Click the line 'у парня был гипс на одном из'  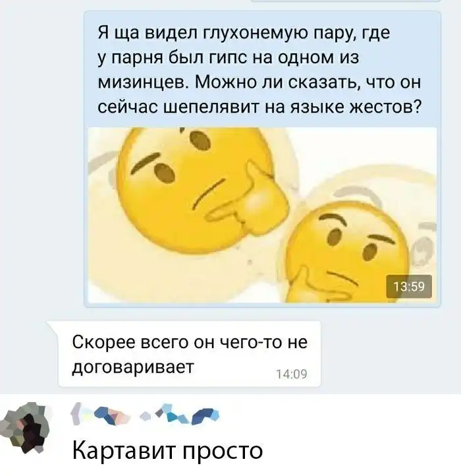pyautogui.click(x=229, y=57)
